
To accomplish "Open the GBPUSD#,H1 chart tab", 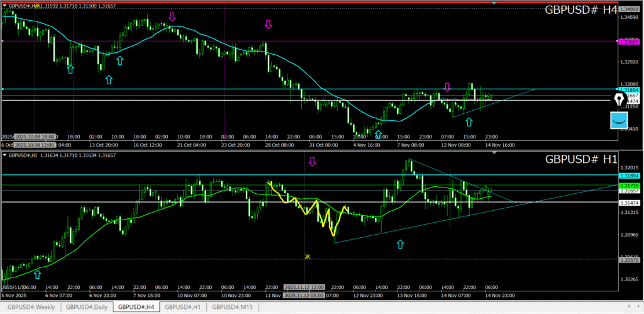I will click(x=184, y=307).
